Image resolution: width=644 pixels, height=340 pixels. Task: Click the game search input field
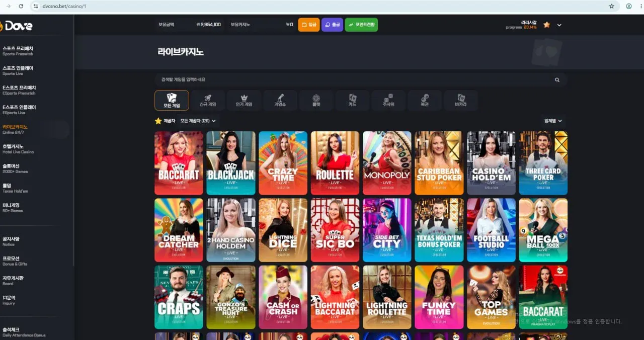[361, 79]
